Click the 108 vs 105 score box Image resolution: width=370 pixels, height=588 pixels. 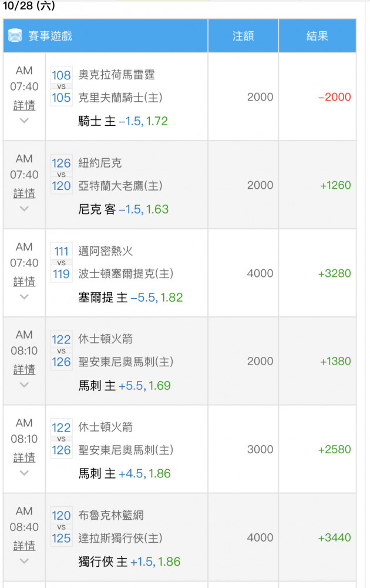point(61,86)
